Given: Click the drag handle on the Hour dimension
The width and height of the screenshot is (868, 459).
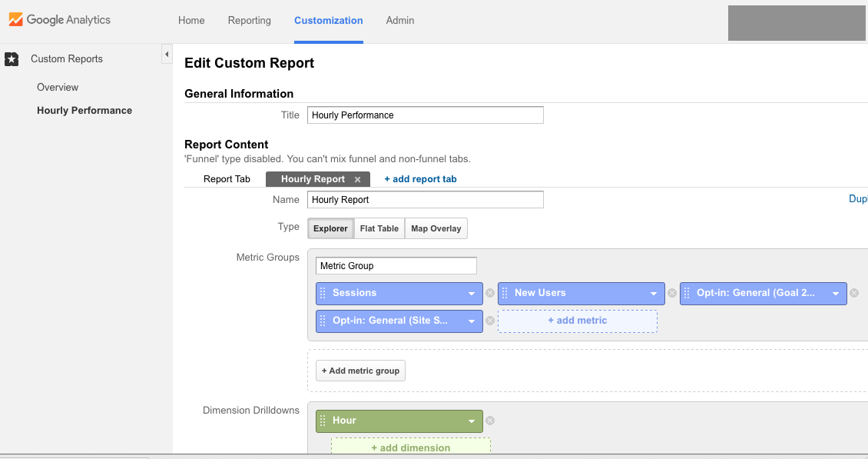Looking at the screenshot, I should [x=323, y=421].
